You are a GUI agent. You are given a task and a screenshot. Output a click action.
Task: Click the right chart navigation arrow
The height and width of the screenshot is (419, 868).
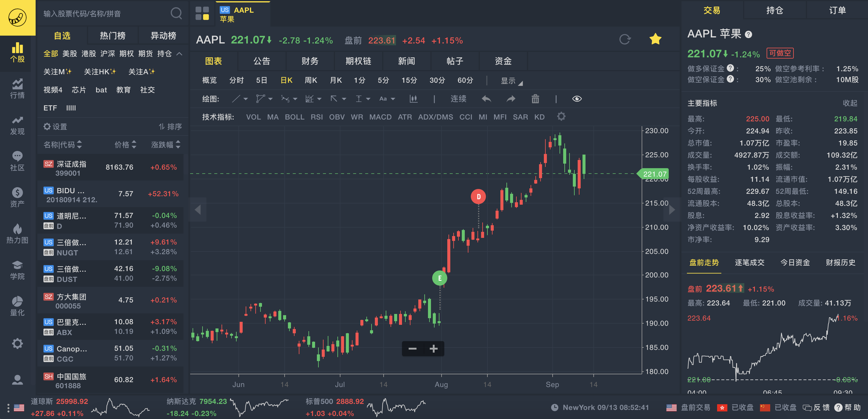[672, 210]
